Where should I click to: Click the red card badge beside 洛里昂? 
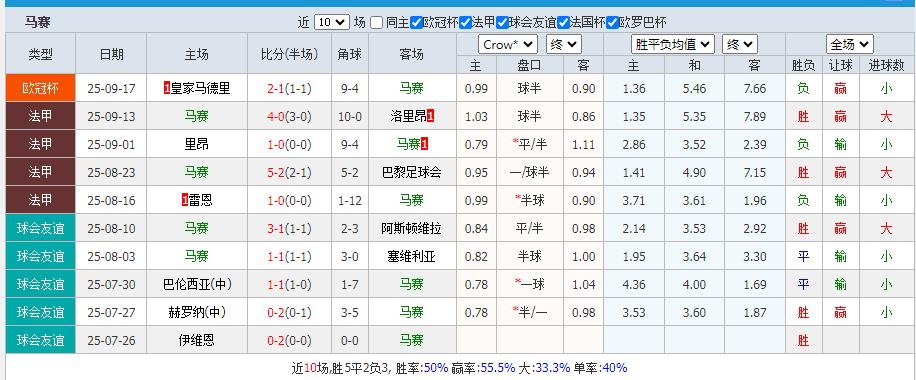431,116
